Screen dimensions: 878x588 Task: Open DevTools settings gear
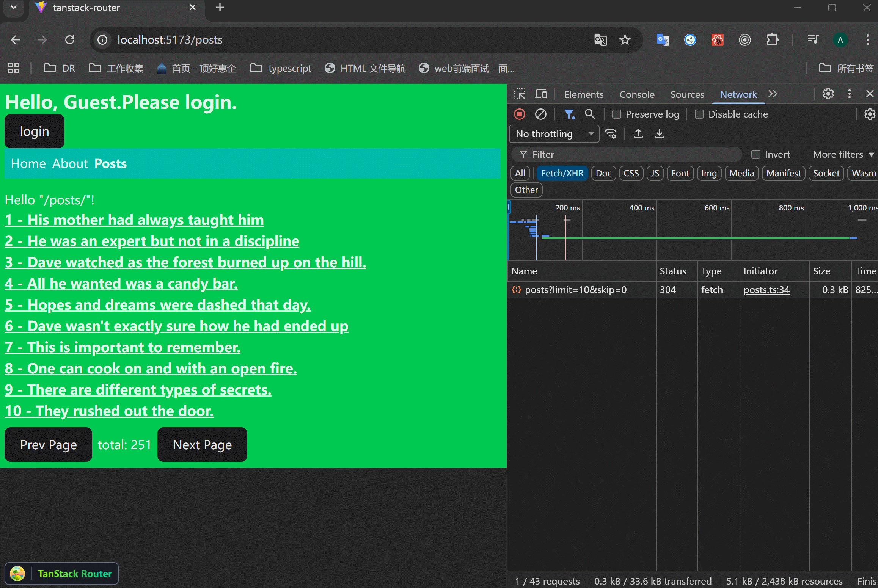(x=828, y=94)
